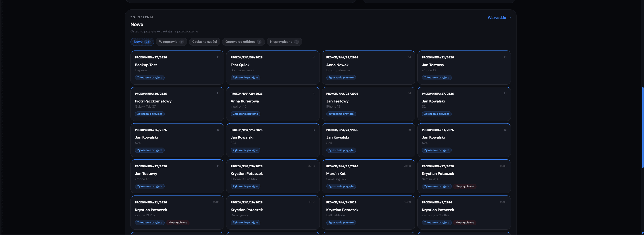Click the Nieprzypisane badge on RMA/8 card
Viewport: 644px width, 235px height.
(x=465, y=223)
